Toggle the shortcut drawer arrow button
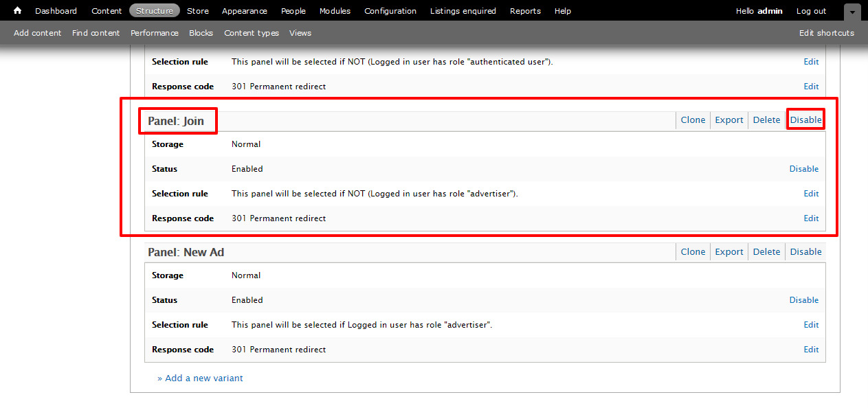 click(852, 12)
